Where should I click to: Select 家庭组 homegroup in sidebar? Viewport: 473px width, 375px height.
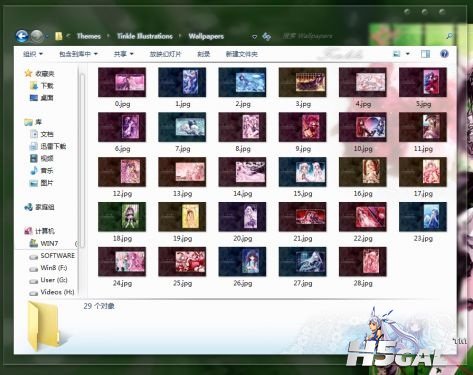click(x=39, y=207)
